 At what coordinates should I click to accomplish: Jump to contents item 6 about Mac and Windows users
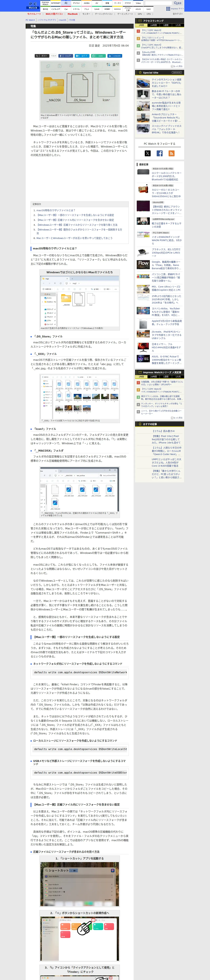74,238
